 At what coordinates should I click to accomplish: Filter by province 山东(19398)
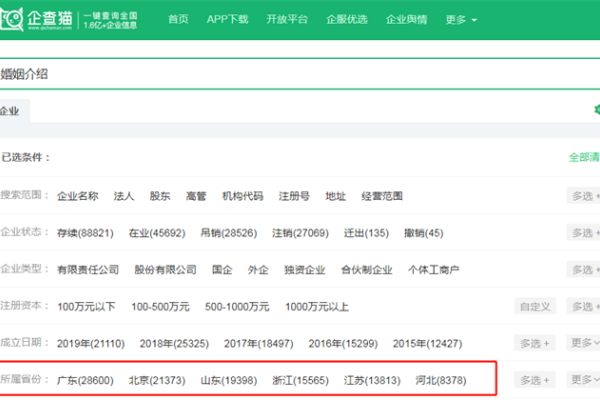(229, 380)
